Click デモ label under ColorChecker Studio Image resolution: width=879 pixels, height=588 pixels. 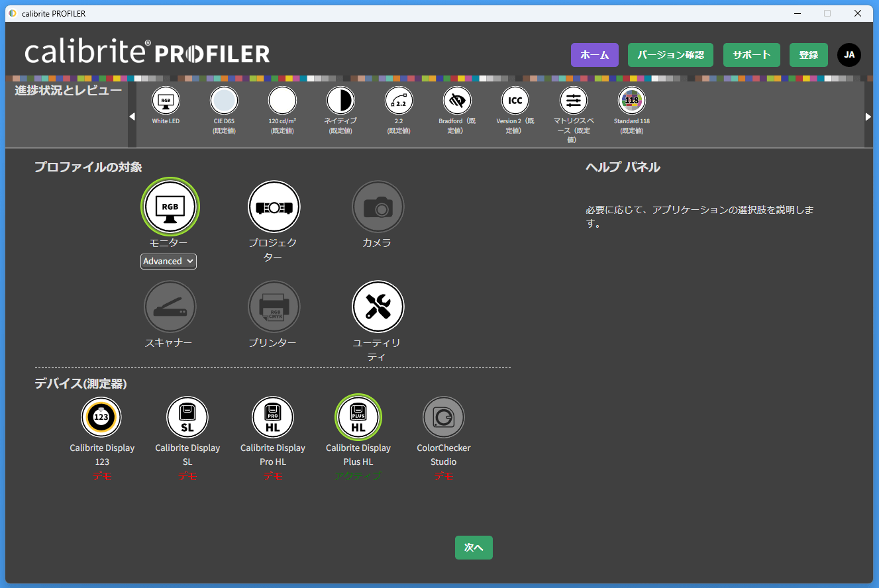tap(444, 475)
